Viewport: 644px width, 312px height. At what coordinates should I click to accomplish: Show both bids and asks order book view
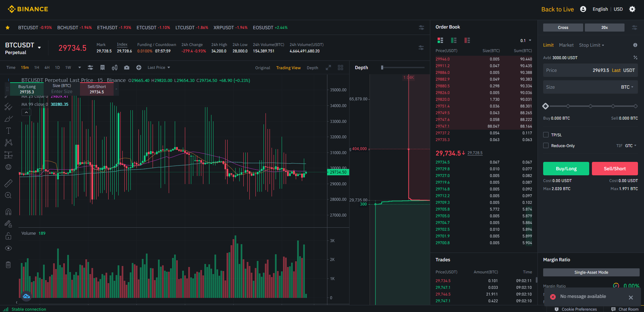pos(440,40)
